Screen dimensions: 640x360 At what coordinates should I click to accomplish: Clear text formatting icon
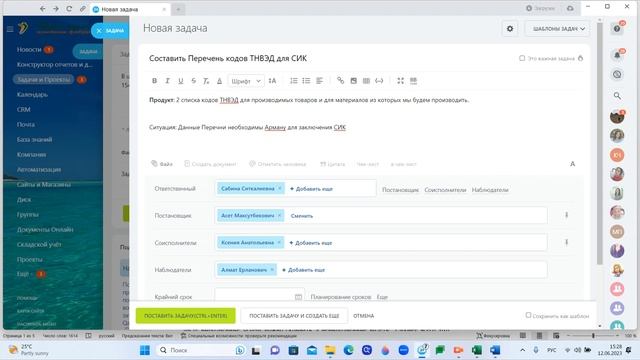[207, 81]
